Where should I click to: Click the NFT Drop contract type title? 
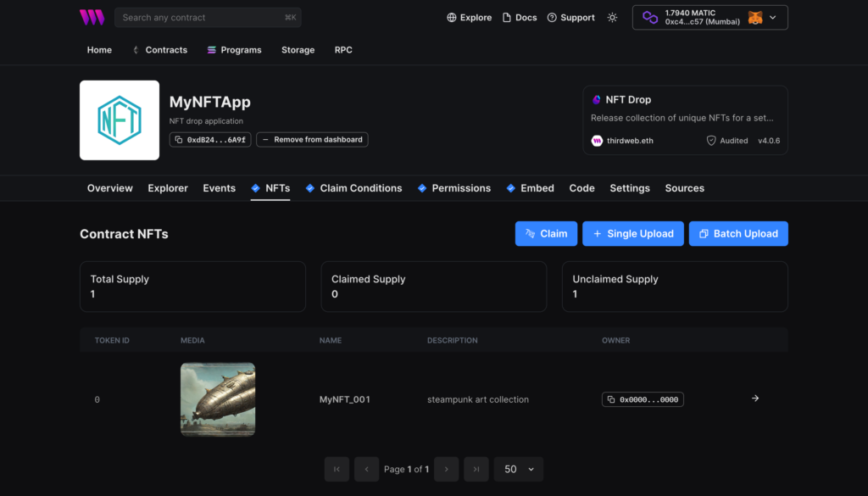[x=628, y=100]
